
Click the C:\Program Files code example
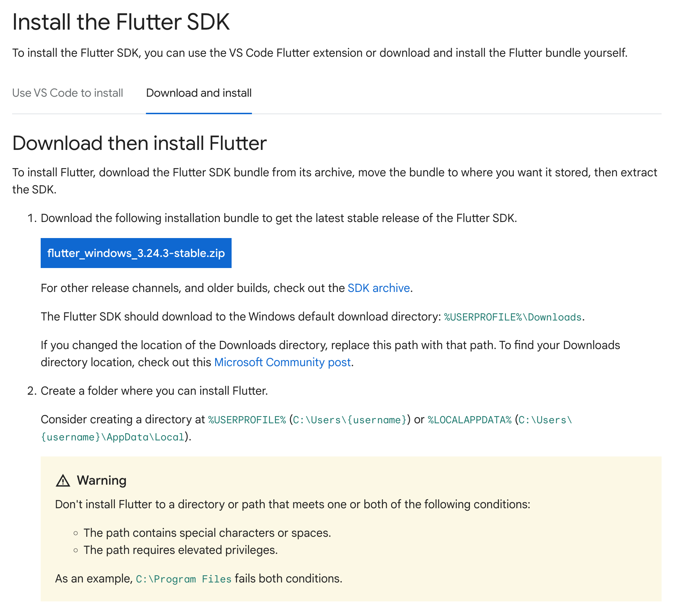tap(183, 579)
